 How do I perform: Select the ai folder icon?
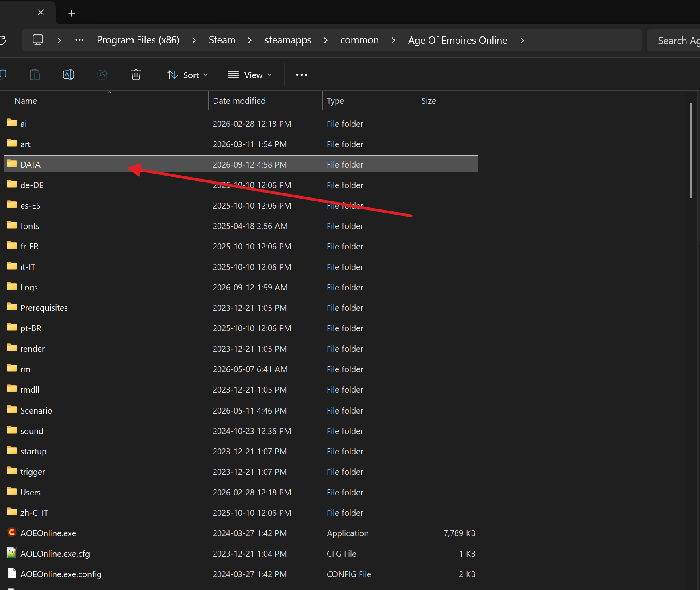[12, 123]
